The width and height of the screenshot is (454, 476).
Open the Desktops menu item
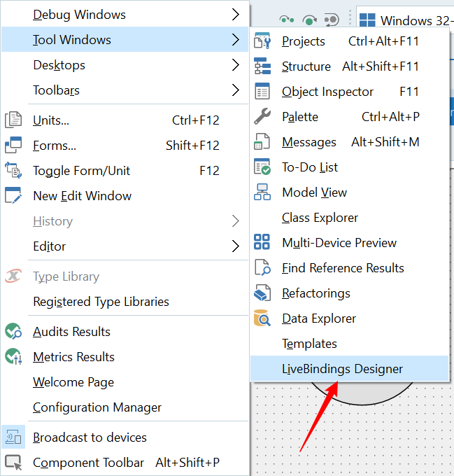[x=125, y=64]
